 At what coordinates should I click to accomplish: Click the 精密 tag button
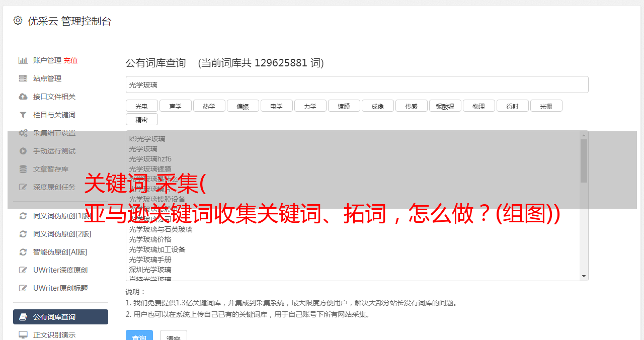coord(141,119)
